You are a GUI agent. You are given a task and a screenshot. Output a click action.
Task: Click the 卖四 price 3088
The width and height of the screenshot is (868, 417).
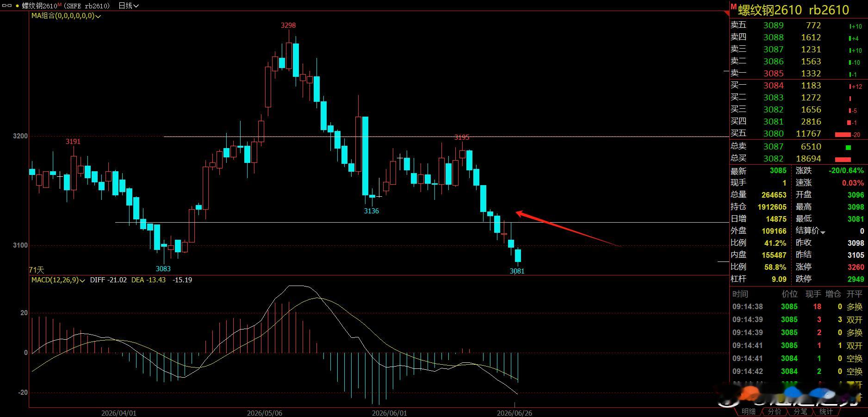click(773, 37)
